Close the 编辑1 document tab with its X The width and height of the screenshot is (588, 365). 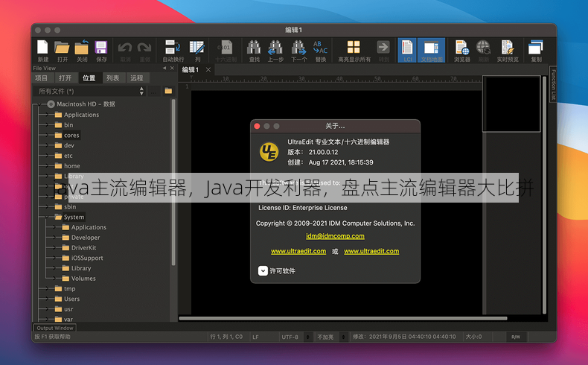coord(208,69)
